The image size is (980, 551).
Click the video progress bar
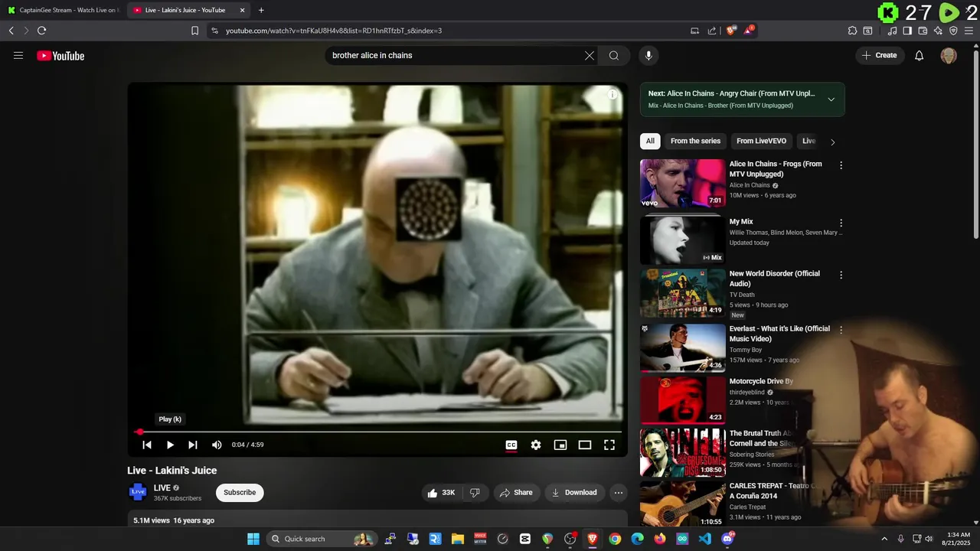tap(377, 432)
